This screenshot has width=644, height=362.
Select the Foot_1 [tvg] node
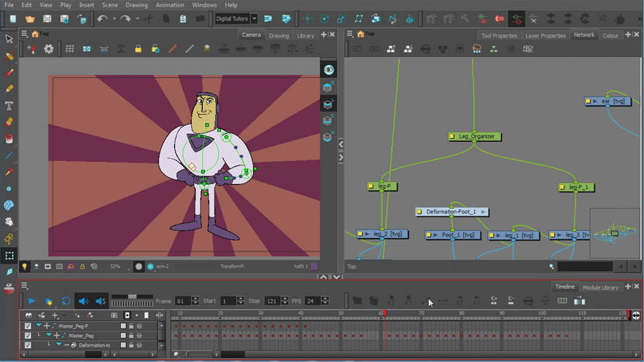click(x=452, y=235)
